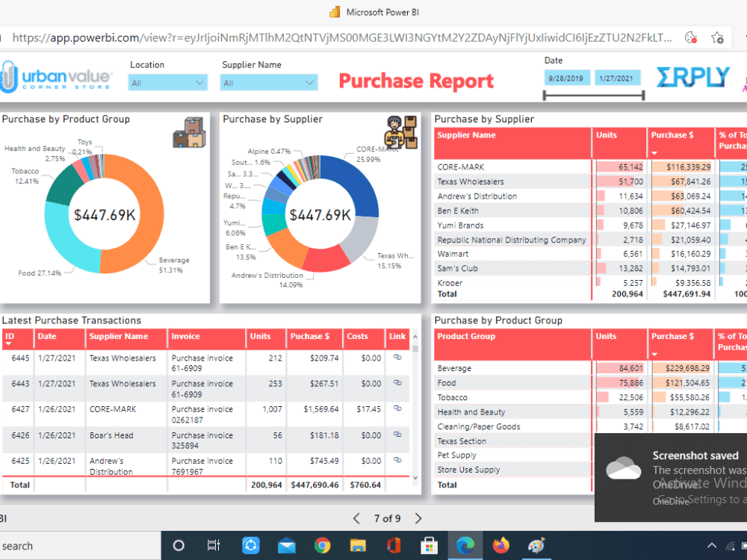Select Beverage row in product group table

(590, 368)
